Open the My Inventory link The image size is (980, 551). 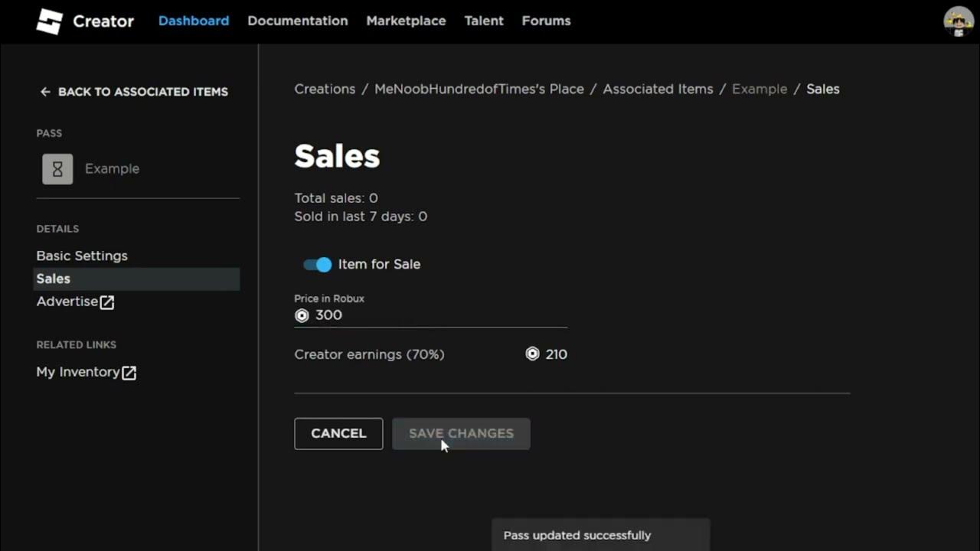[86, 372]
